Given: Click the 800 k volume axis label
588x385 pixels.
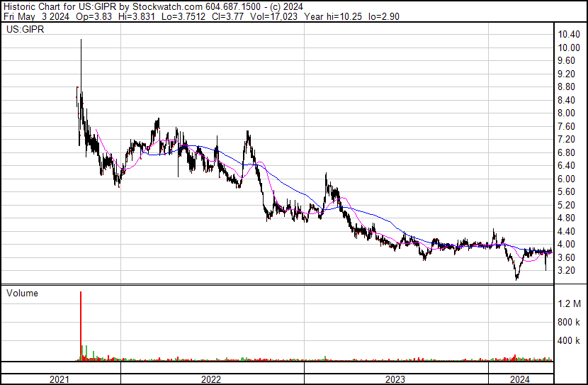Looking at the screenshot, I should pyautogui.click(x=569, y=322).
